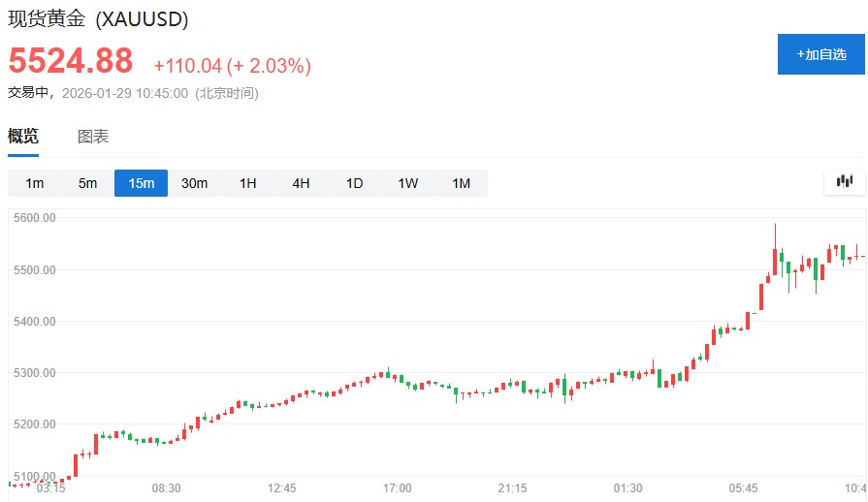Click the 17:00 time axis label
The image size is (868, 502).
(x=398, y=488)
